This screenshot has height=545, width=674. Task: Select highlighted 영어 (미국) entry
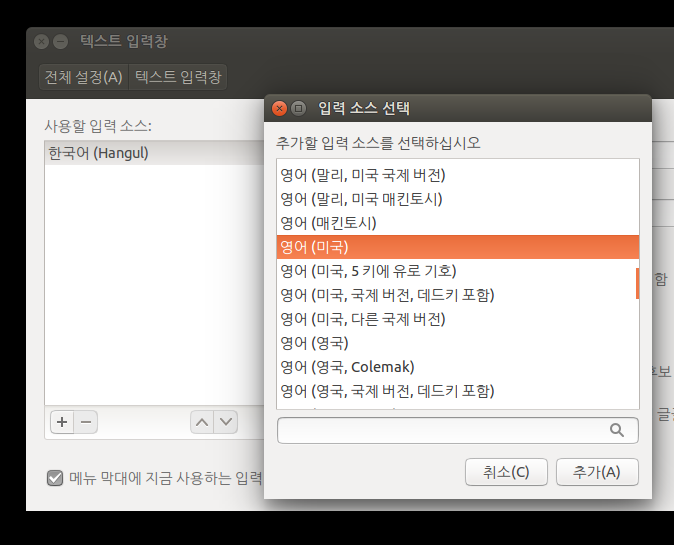tap(458, 247)
